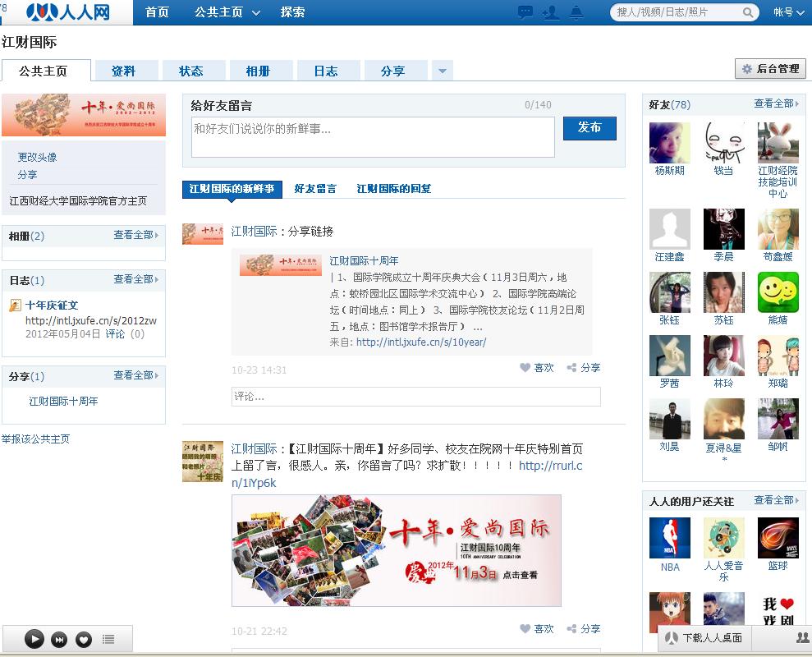812x657 pixels.
Task: Open the messages chat bubble icon
Action: click(525, 12)
